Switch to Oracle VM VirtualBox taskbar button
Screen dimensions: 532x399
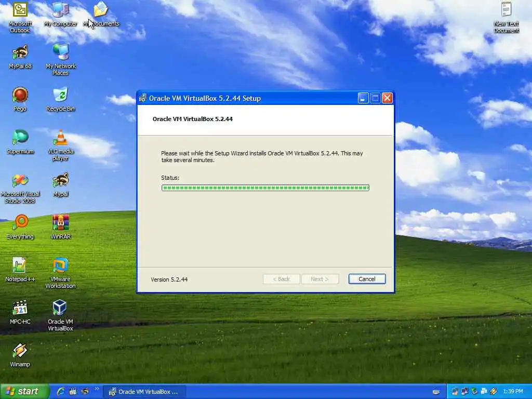tap(144, 392)
